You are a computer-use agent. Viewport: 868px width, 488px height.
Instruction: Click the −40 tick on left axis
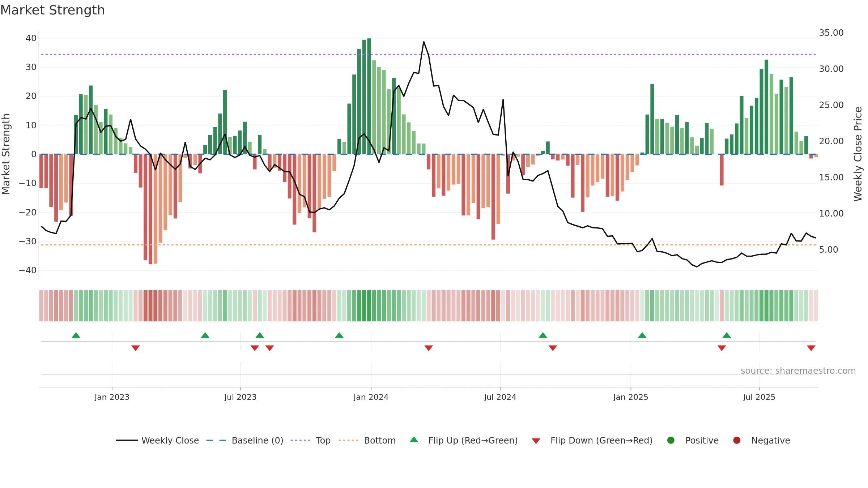28,270
